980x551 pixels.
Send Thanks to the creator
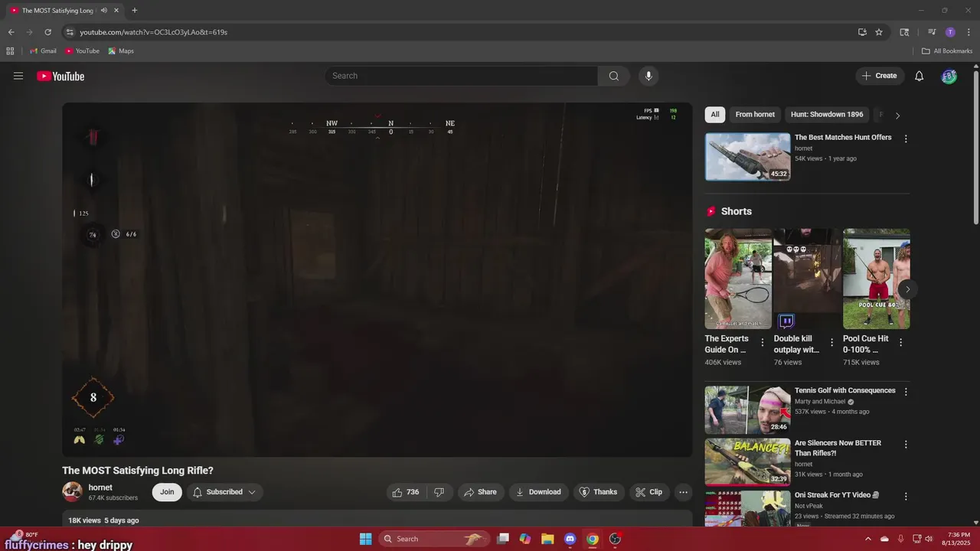(x=598, y=492)
